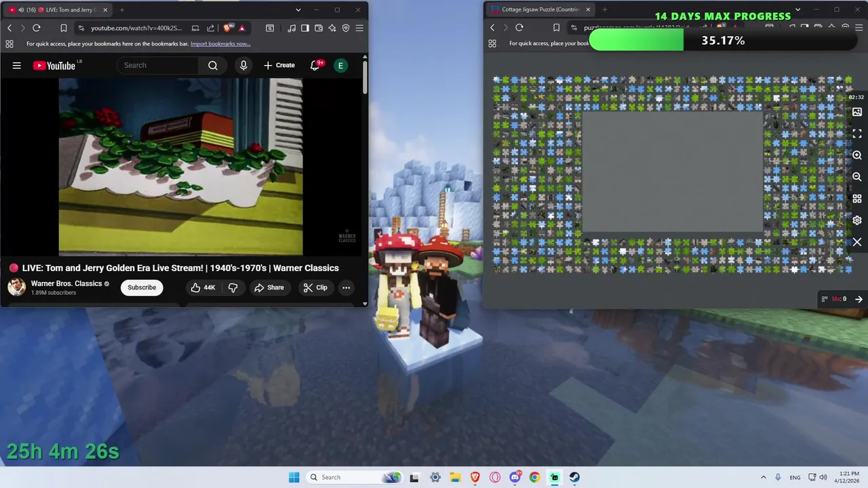Click the Clip button
868x488 pixels.
tap(315, 287)
